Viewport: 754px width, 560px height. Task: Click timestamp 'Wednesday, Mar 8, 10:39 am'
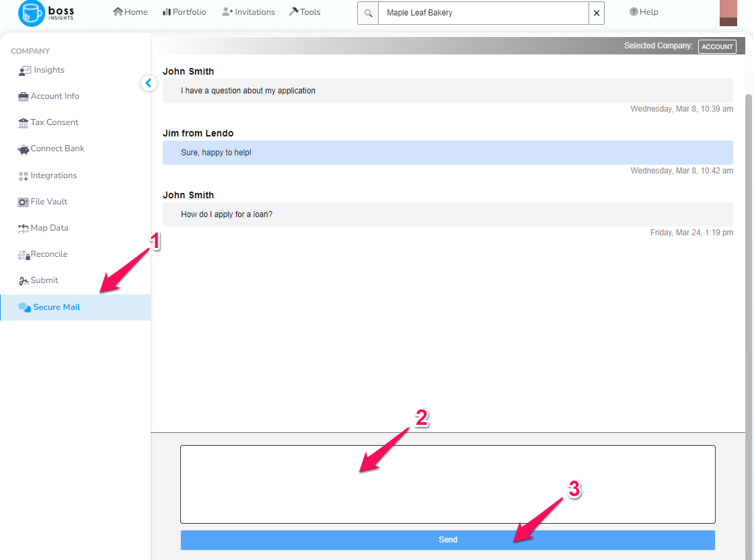[681, 109]
